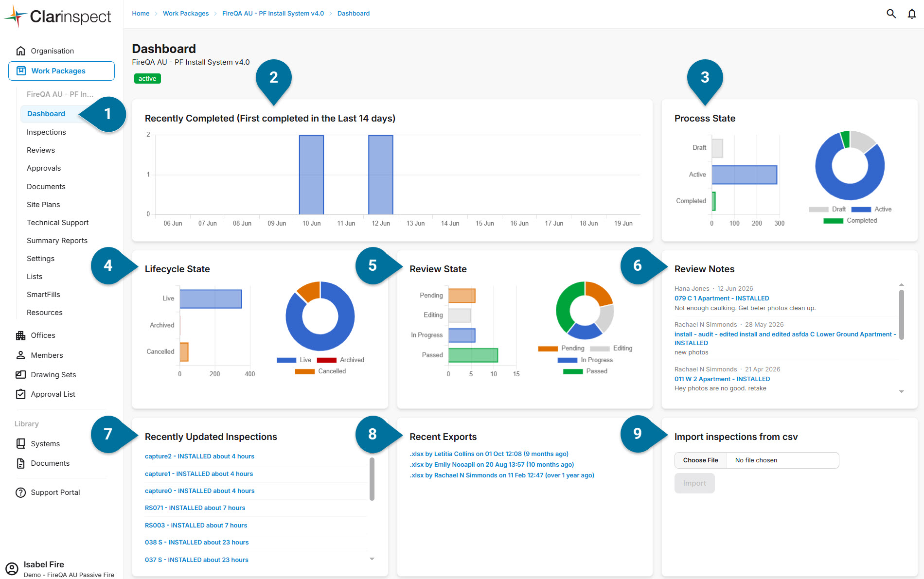Click the Review Notes scroll up arrow

(x=901, y=284)
